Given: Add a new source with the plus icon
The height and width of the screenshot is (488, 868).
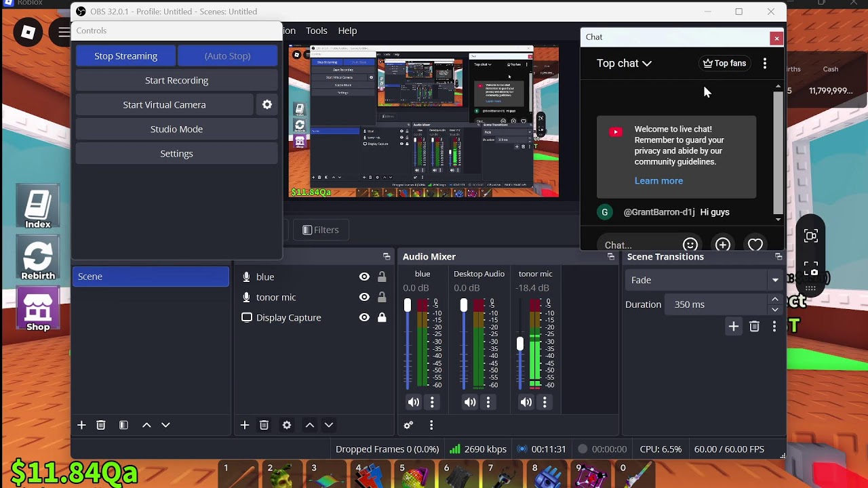Looking at the screenshot, I should [x=245, y=425].
